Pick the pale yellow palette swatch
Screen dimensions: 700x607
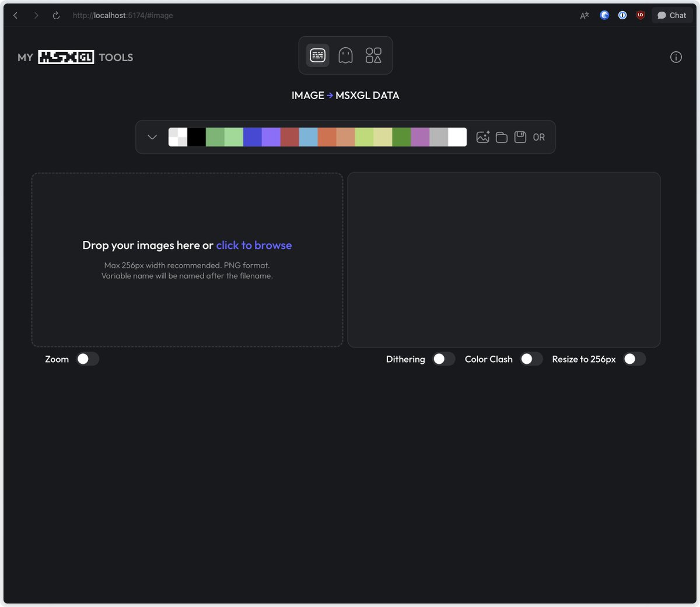pos(383,137)
